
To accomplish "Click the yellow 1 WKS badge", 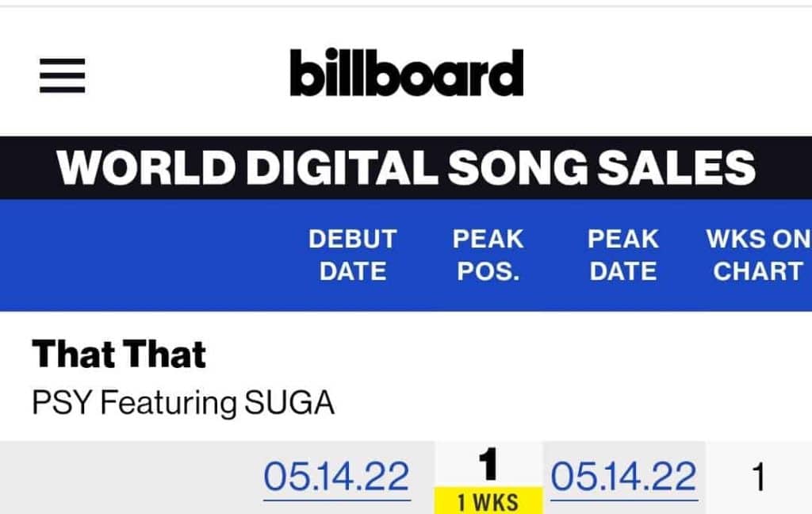I will pos(488,501).
